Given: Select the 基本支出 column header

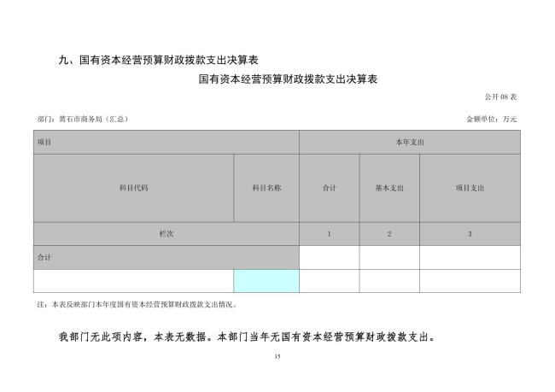Looking at the screenshot, I should click(x=388, y=188).
